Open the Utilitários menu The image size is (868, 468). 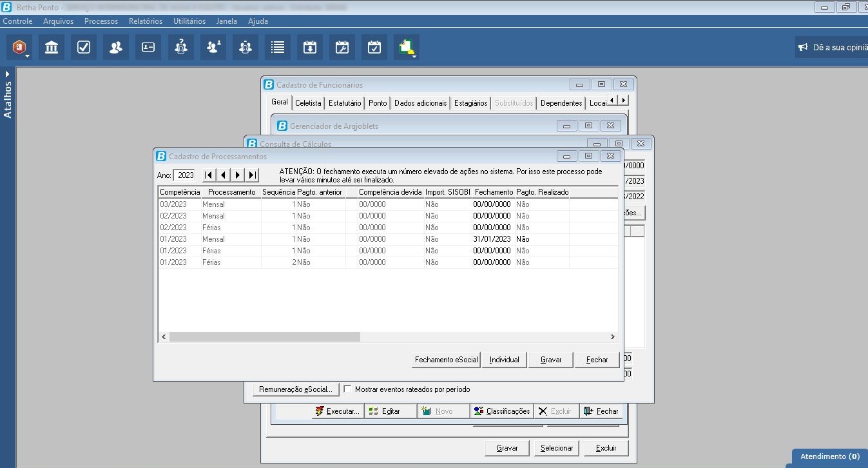coord(189,21)
